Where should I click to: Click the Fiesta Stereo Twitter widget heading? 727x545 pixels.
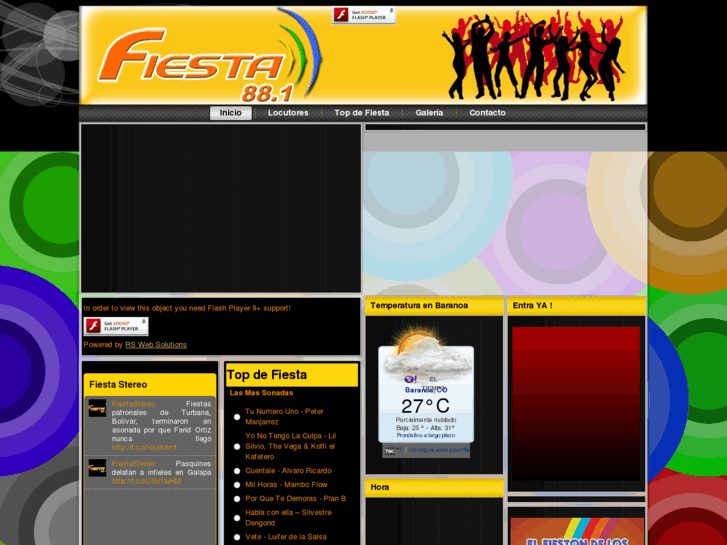click(x=118, y=385)
